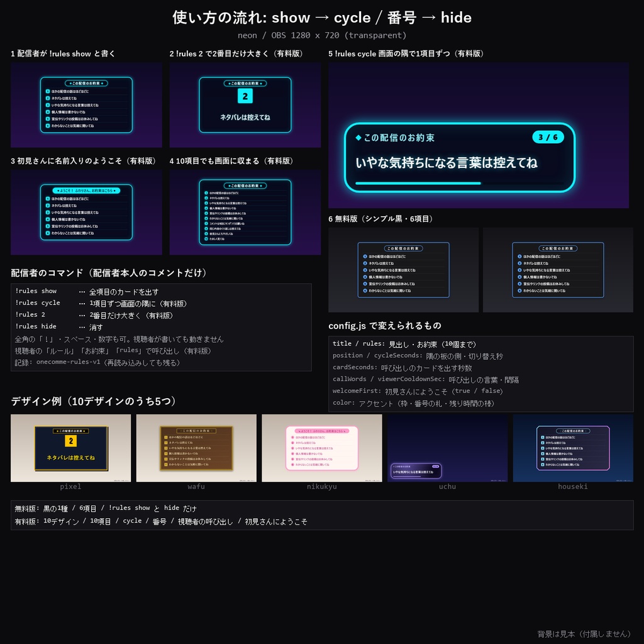Viewport: 644px width, 644px height.
Task: Click the config row 'title / rules: 見出し・お約束（10個まで）'
Action: [x=406, y=344]
